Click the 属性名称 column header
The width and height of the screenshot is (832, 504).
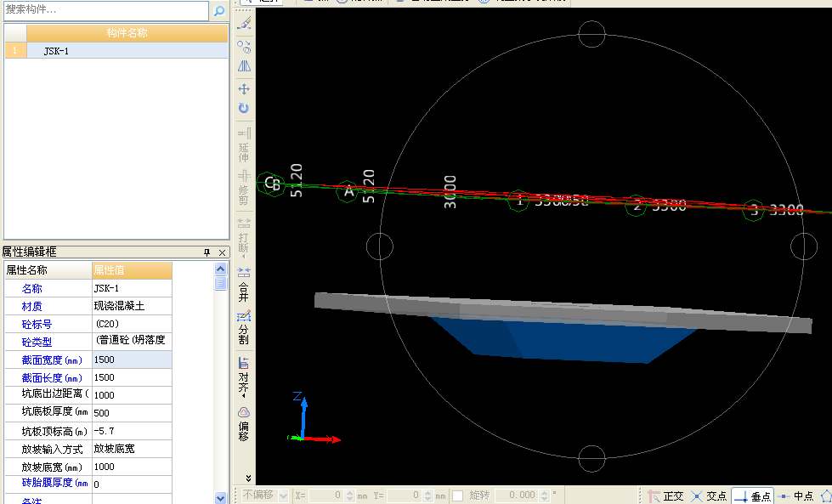[x=48, y=270]
